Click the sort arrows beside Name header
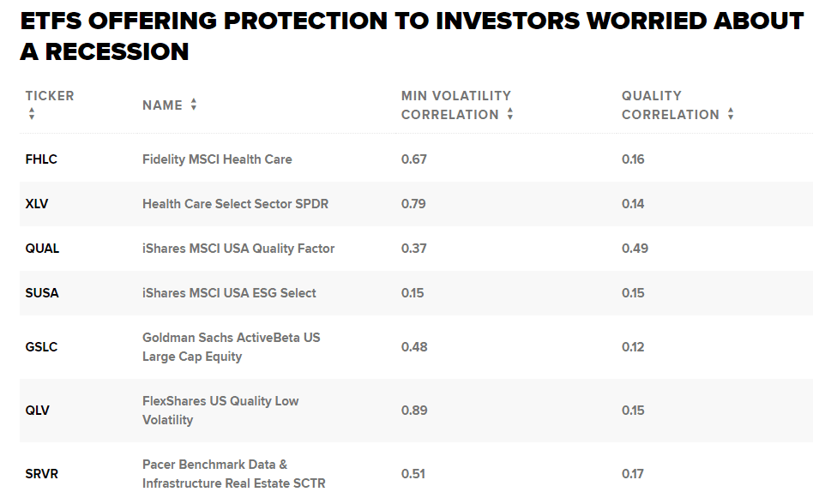 point(194,105)
